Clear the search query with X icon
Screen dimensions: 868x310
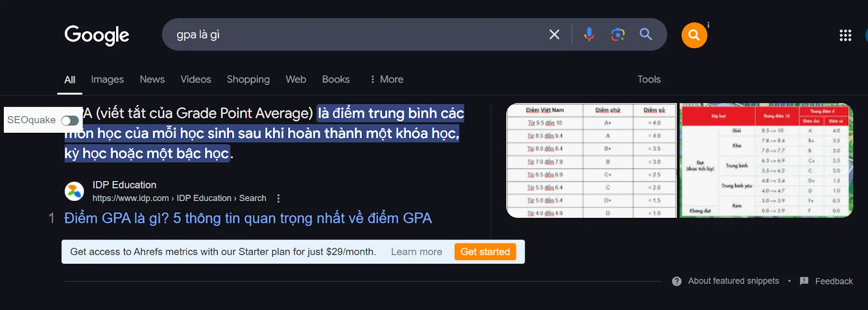(554, 35)
